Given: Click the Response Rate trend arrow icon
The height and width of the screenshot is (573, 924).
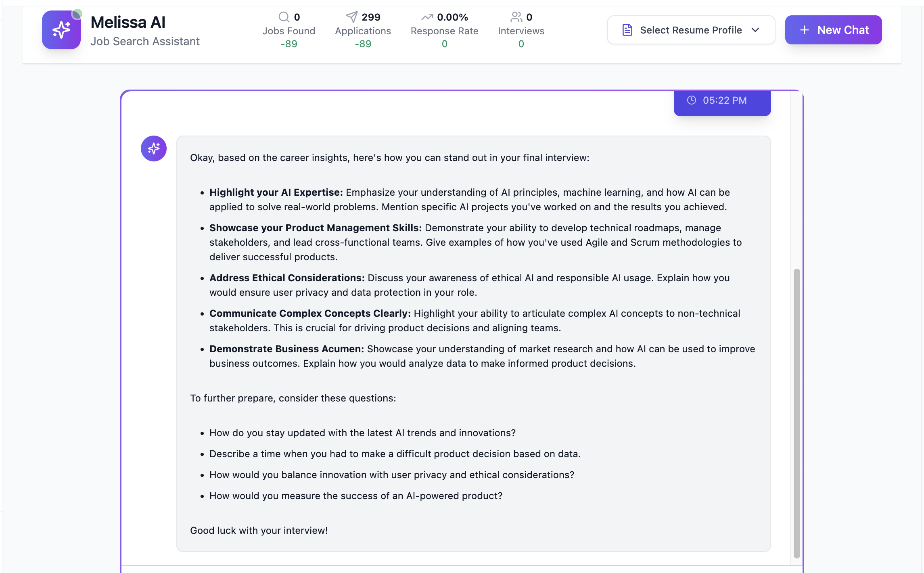Looking at the screenshot, I should (427, 17).
